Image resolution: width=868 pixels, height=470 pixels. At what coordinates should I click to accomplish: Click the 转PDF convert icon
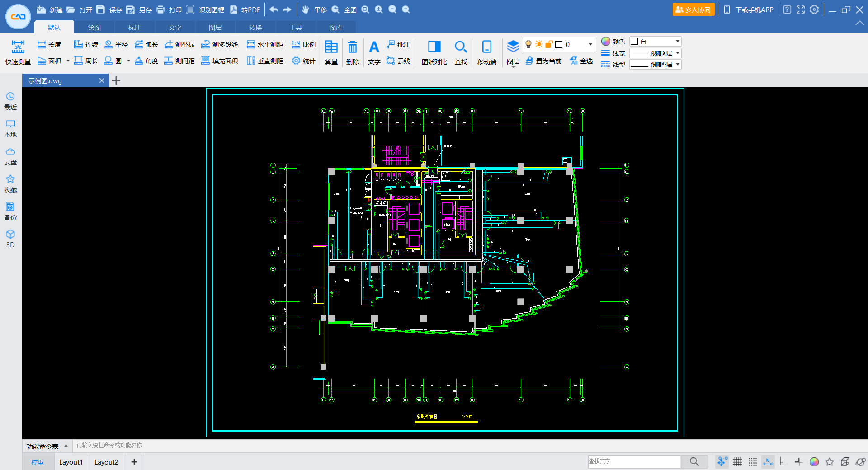coord(245,9)
